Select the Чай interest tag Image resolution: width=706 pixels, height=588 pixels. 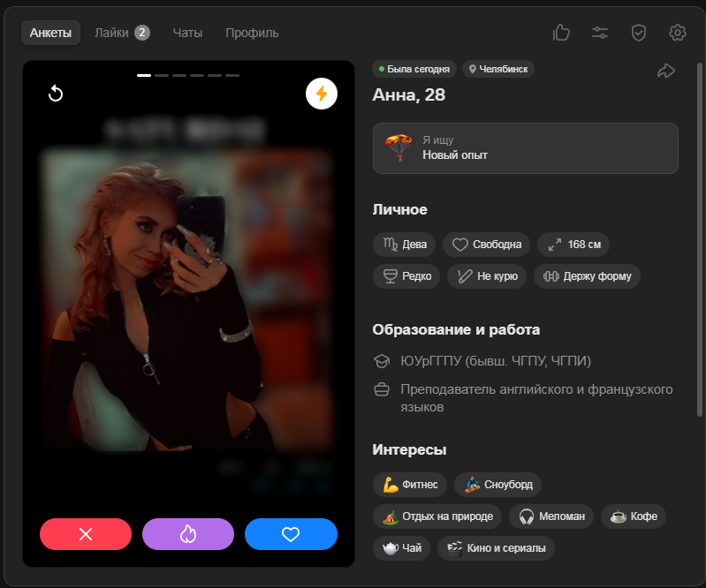coord(402,548)
